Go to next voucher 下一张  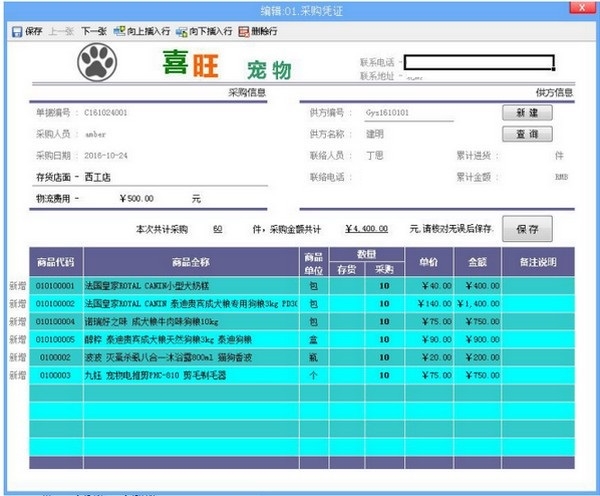94,31
